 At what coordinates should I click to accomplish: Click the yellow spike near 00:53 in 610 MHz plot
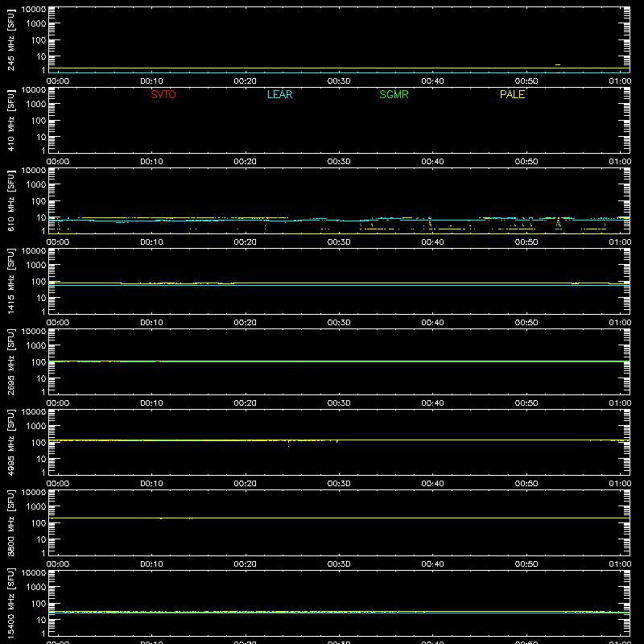[558, 224]
